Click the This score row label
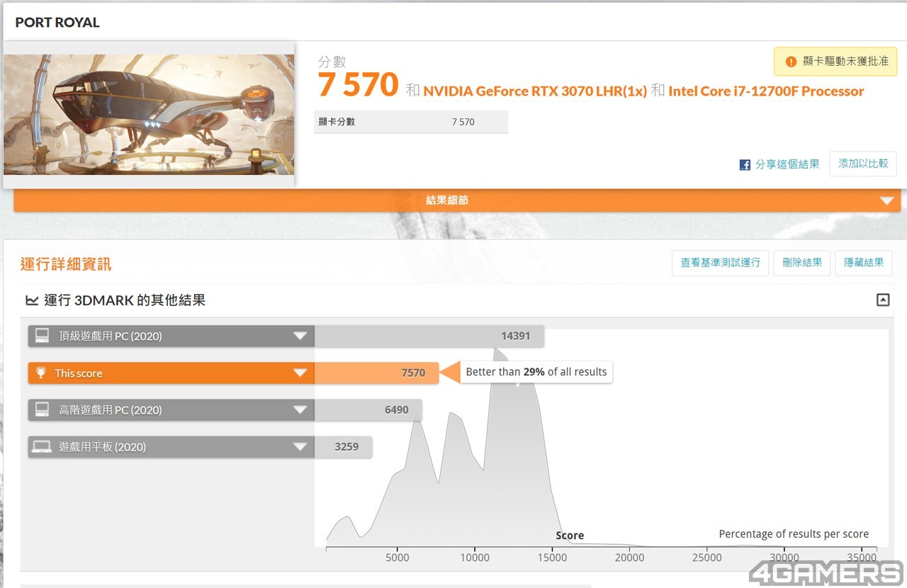This screenshot has height=588, width=907. [79, 373]
